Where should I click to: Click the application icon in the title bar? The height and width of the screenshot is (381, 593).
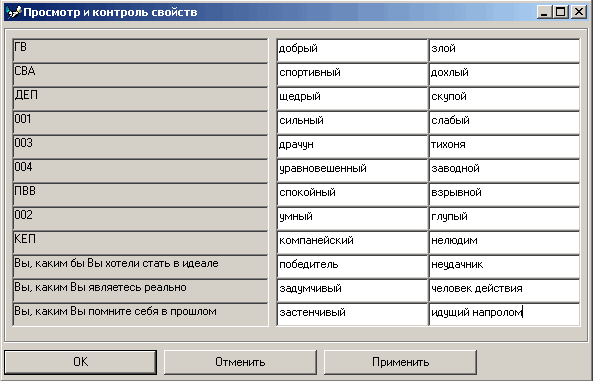[14, 12]
